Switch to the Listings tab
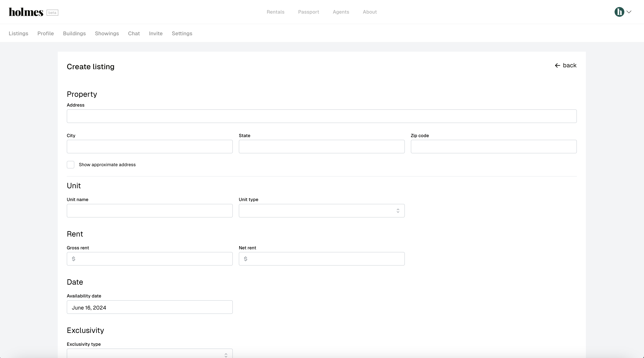Viewport: 644px width, 358px height. (18, 34)
